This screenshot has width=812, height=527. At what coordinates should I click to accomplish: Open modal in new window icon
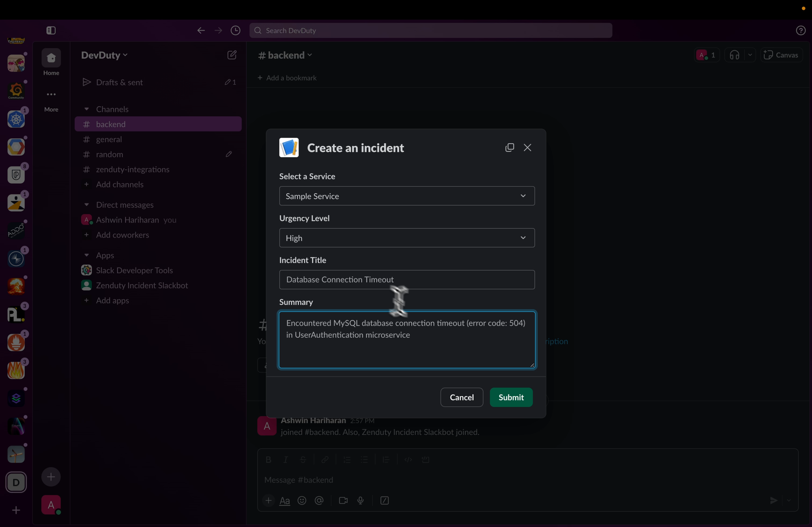tap(510, 147)
